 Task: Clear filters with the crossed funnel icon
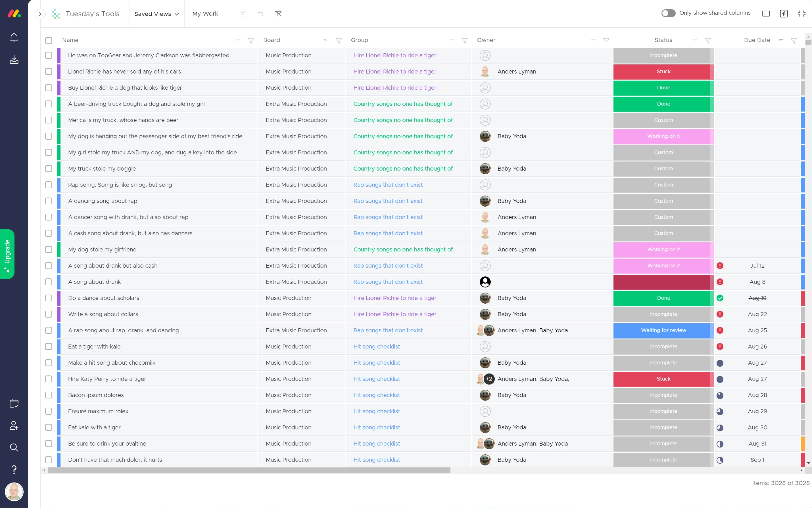coord(278,14)
